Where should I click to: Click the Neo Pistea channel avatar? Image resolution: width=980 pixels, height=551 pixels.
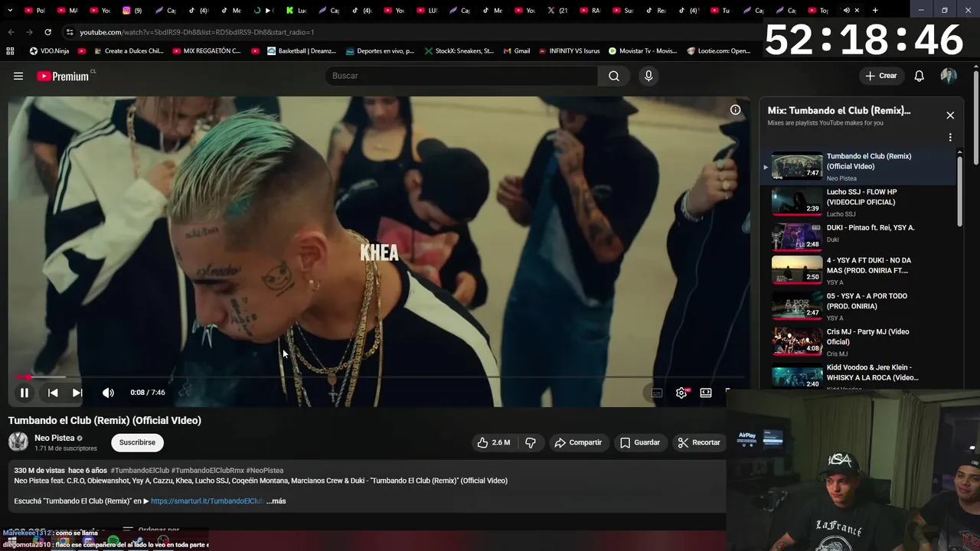18,442
